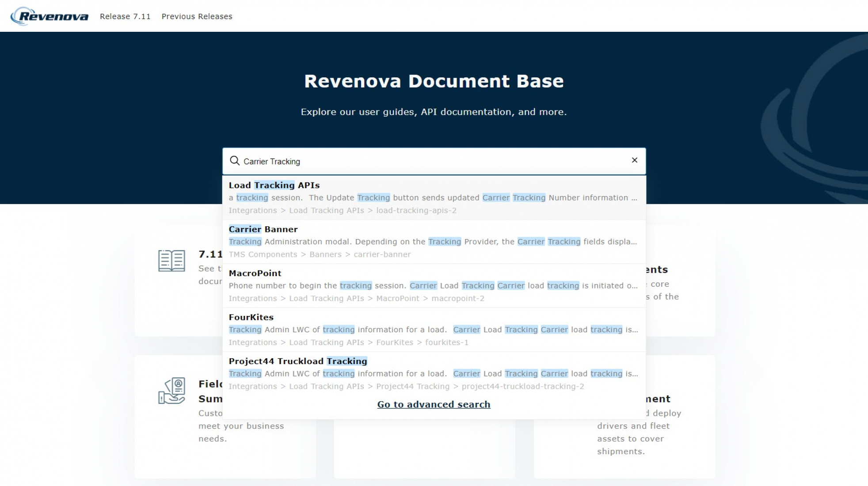
Task: Click the TMS Components breadcrumb under Carrier Banner
Action: [263, 254]
